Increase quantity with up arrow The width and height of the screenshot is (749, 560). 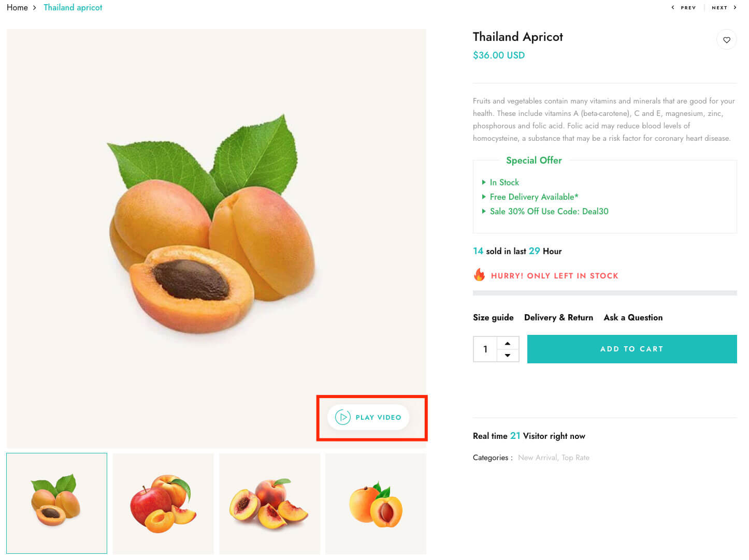508,343
